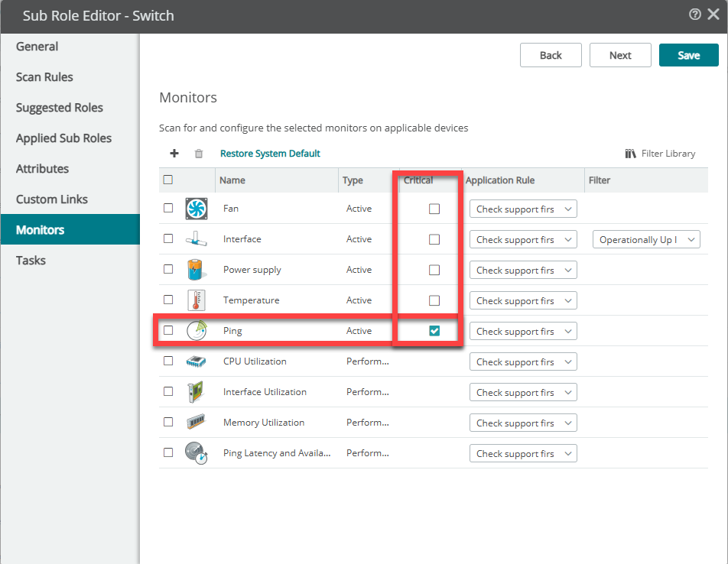
Task: Open the Operationally Up filter dropdown
Action: (x=646, y=239)
